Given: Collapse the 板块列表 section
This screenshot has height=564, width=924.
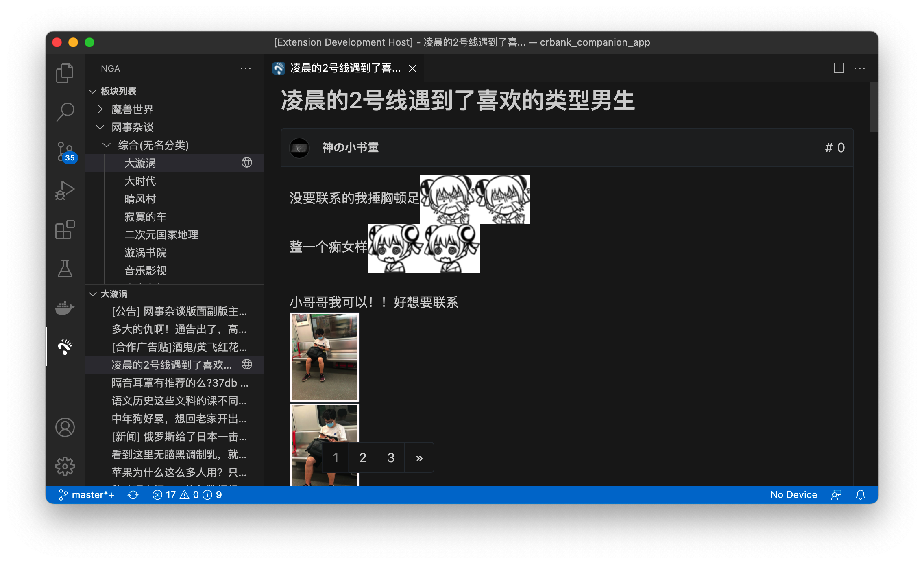Looking at the screenshot, I should pos(93,91).
